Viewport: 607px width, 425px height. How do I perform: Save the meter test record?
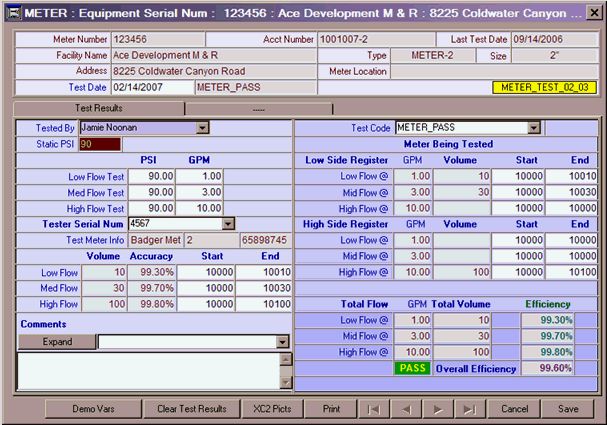click(568, 409)
